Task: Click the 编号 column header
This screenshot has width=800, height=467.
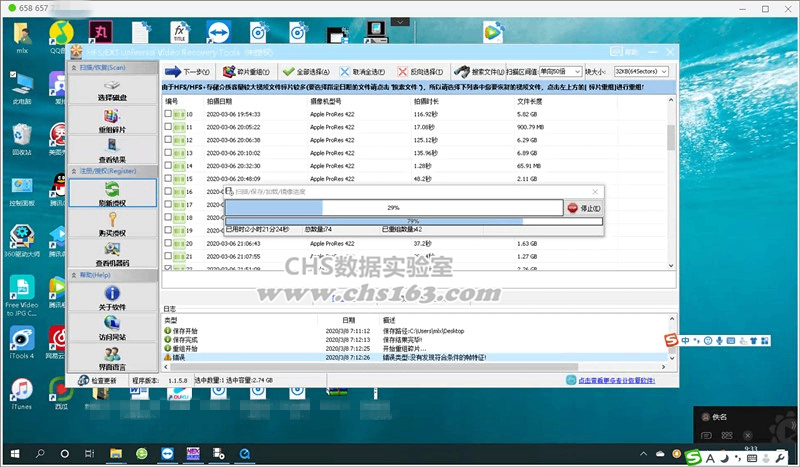Action: click(x=171, y=102)
